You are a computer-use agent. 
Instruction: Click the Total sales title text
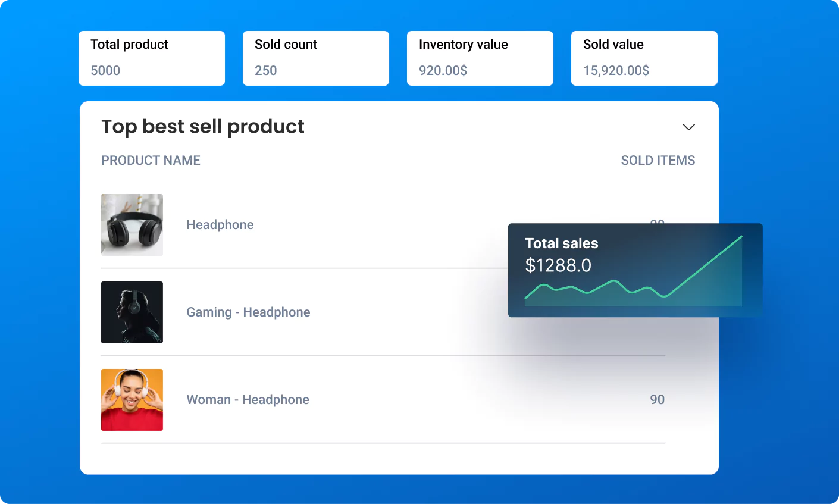tap(561, 243)
